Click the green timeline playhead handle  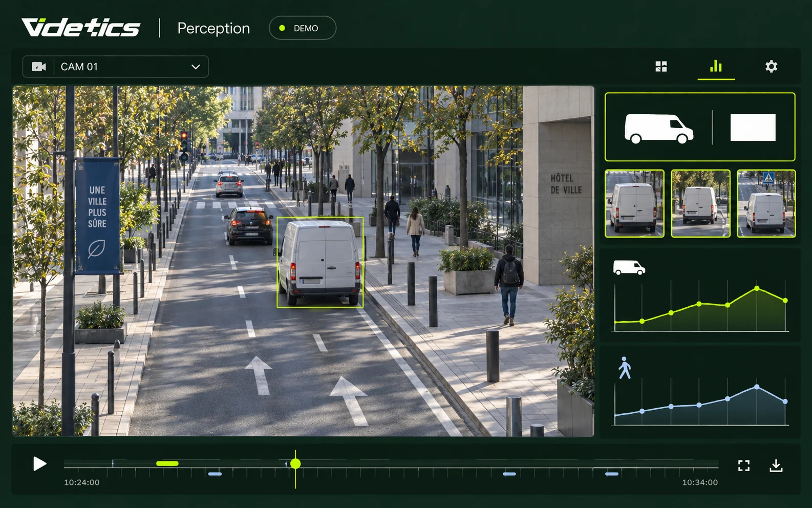295,463
